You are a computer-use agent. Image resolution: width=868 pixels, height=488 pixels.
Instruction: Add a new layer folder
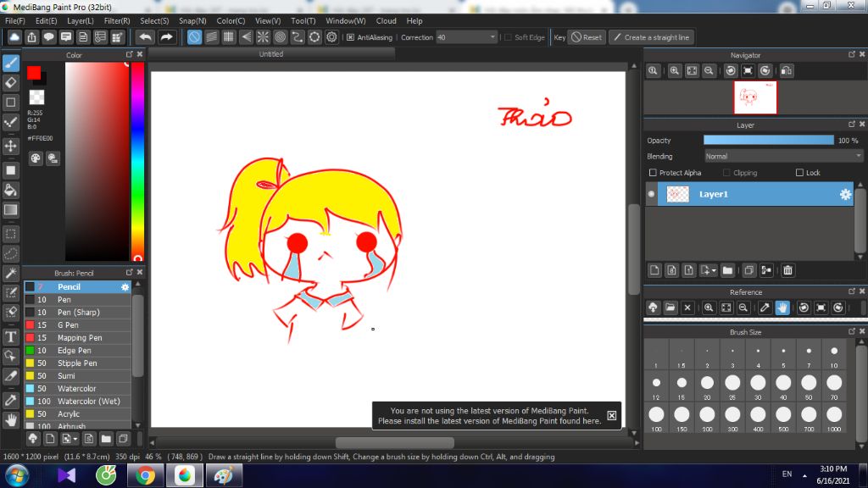[727, 270]
